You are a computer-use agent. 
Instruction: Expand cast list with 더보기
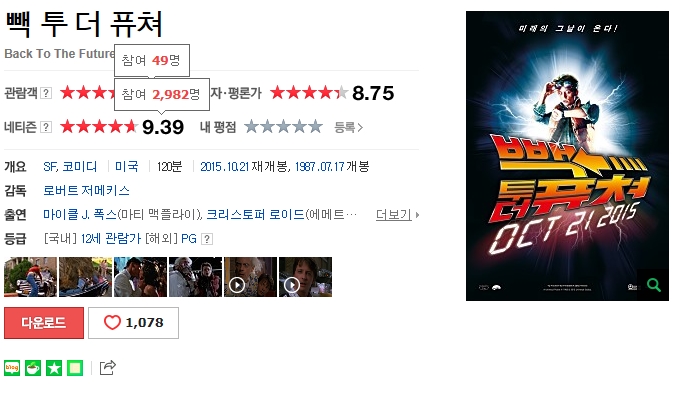tap(397, 215)
